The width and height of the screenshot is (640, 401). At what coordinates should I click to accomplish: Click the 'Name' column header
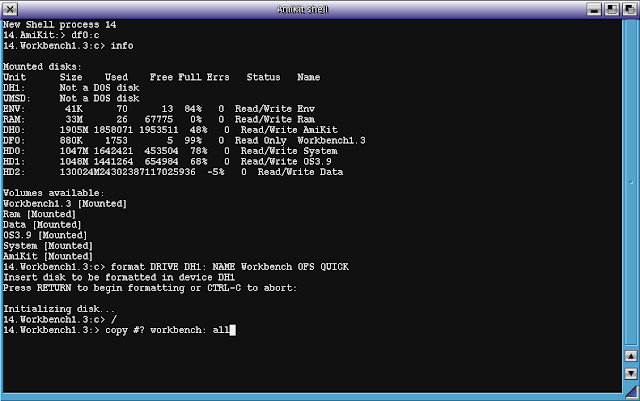pos(309,78)
